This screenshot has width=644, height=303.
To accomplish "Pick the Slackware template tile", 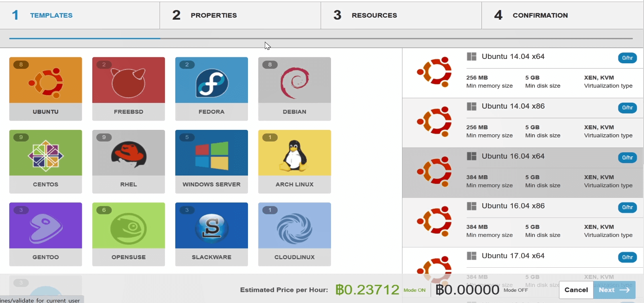I will 211,234.
